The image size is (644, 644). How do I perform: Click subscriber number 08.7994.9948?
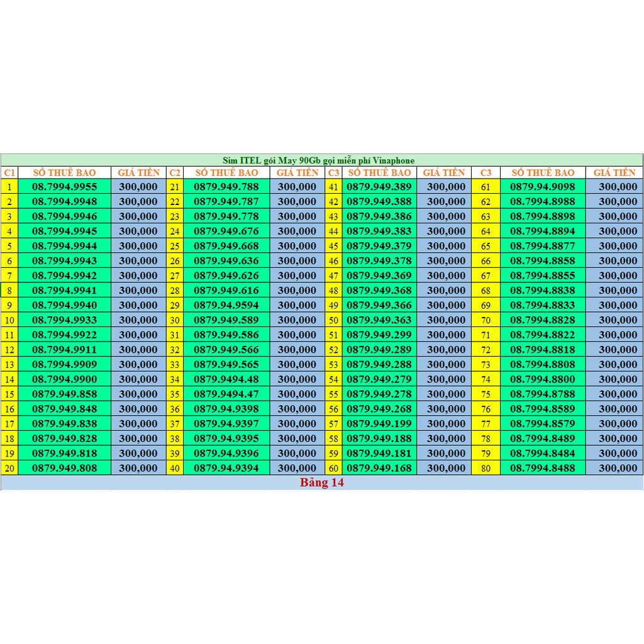(x=65, y=201)
